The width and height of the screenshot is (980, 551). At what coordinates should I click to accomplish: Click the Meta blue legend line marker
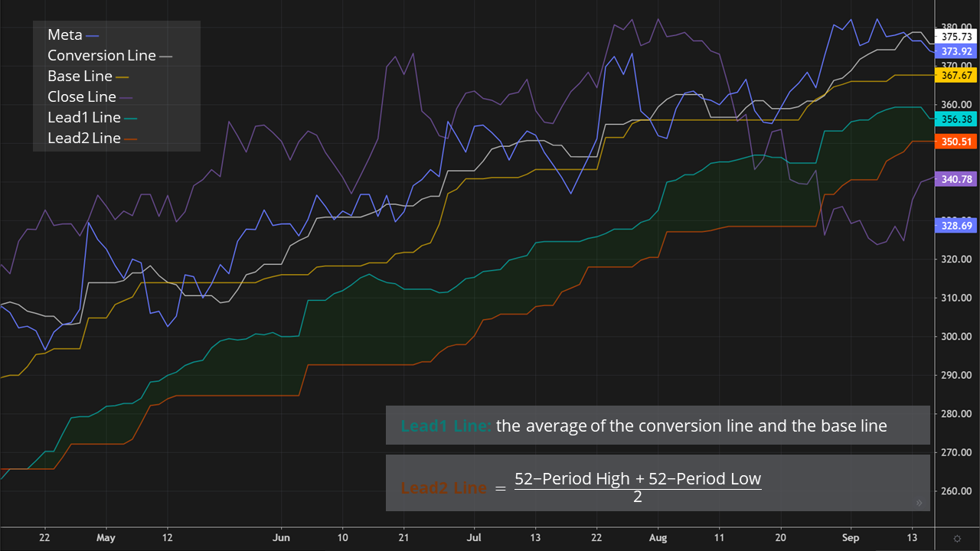pyautogui.click(x=93, y=35)
